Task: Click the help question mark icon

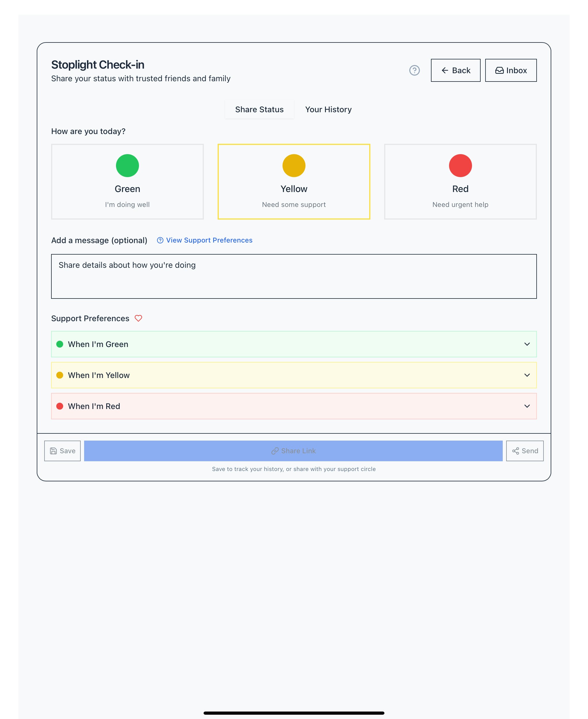Action: pyautogui.click(x=414, y=70)
